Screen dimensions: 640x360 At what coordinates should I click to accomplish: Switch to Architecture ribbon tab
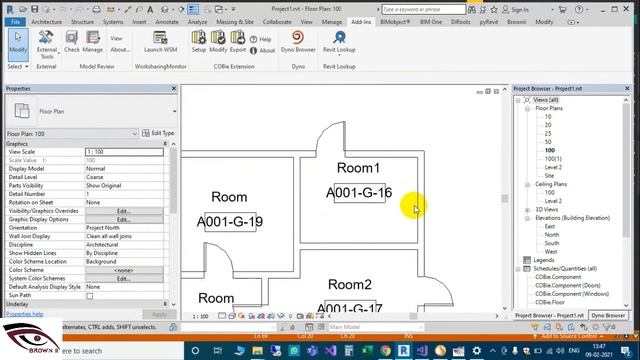(47, 22)
